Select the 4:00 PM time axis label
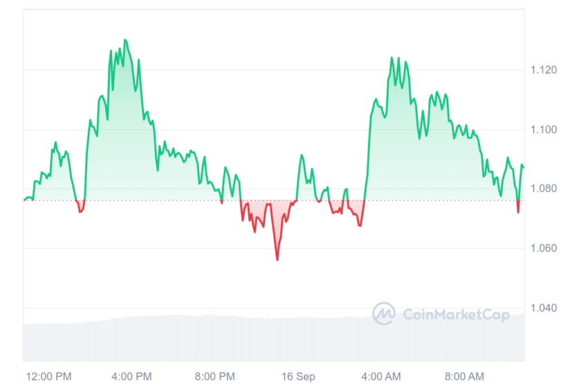This screenshot has width=588, height=392. click(131, 376)
